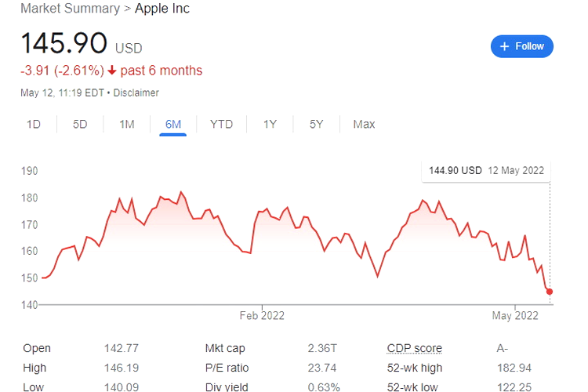
Task: Switch to the 1M range tab
Action: click(126, 124)
